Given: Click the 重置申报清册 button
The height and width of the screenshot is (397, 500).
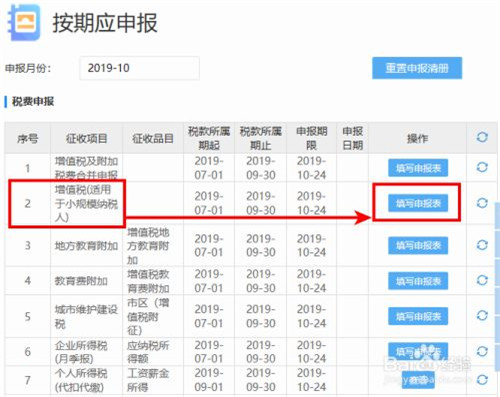Looking at the screenshot, I should click(417, 68).
